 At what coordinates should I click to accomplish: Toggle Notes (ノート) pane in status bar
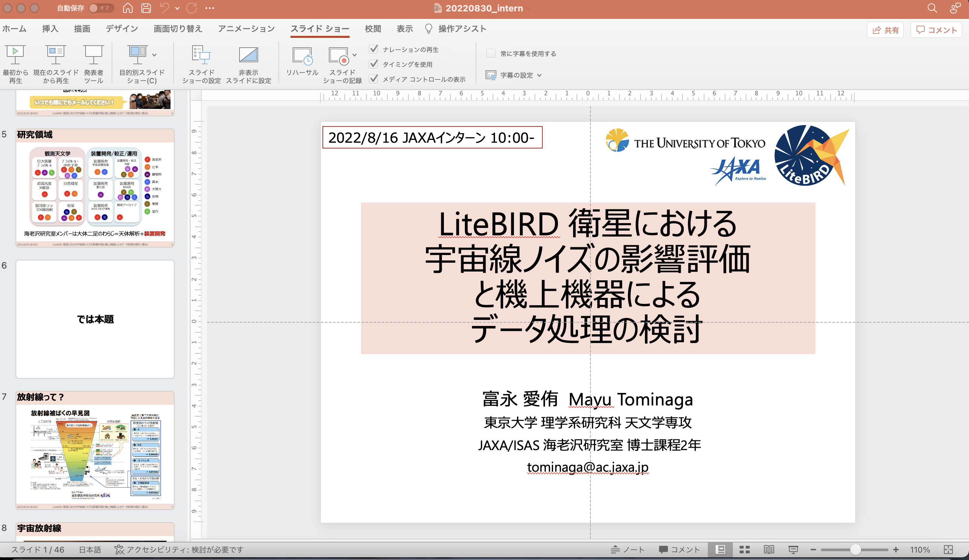coord(628,550)
